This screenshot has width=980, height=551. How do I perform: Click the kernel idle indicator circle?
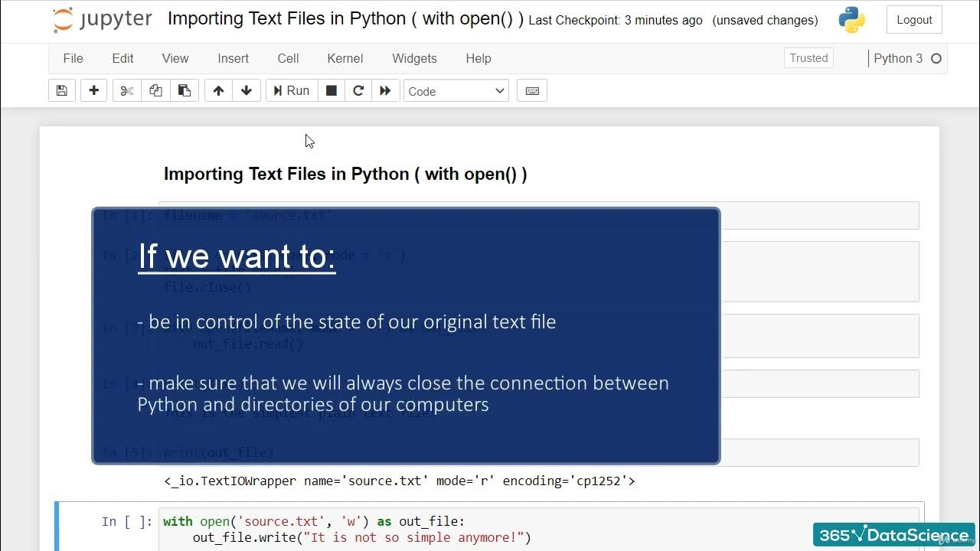click(936, 58)
